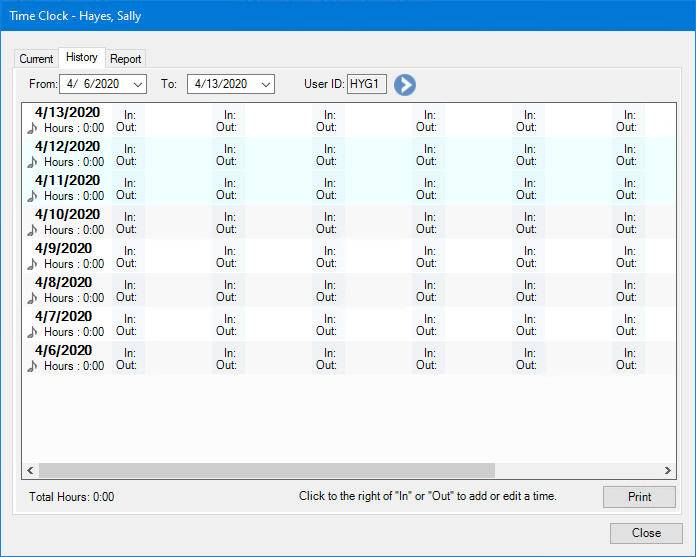Click the scroll right arrow
Screen dimensions: 696x557
(669, 470)
